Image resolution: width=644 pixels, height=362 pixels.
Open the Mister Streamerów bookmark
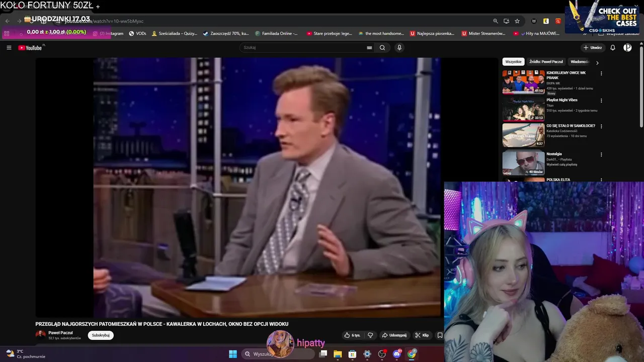click(x=484, y=34)
